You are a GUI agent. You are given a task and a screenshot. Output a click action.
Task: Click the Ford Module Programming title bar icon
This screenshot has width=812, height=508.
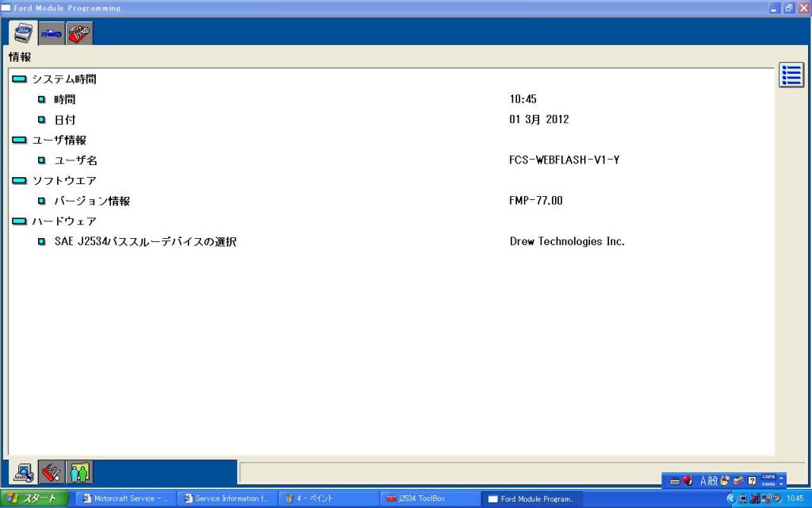click(x=6, y=8)
